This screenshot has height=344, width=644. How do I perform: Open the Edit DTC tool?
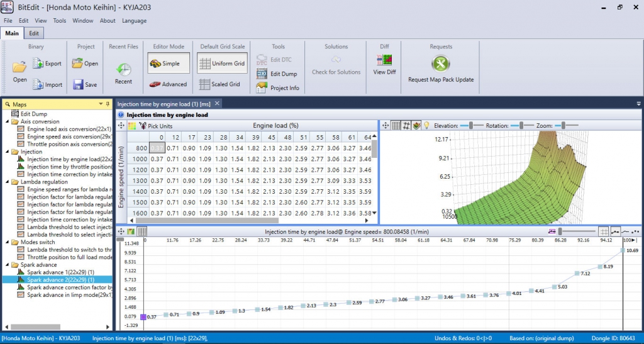coord(262,60)
